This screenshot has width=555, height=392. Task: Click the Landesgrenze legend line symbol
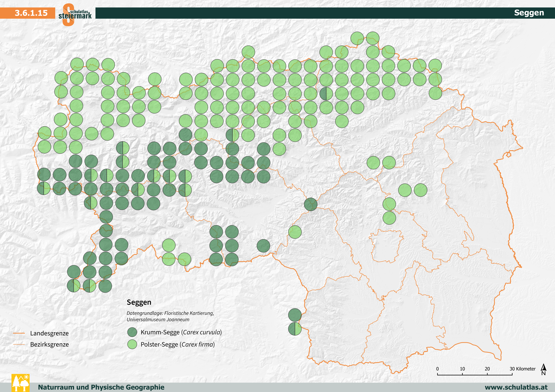(19, 333)
